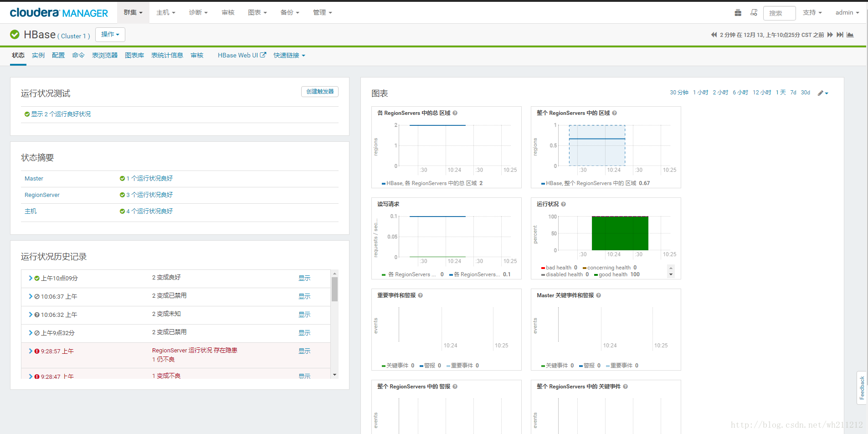Open the admin user dropdown
Viewport: 868px width, 434px height.
tap(847, 13)
